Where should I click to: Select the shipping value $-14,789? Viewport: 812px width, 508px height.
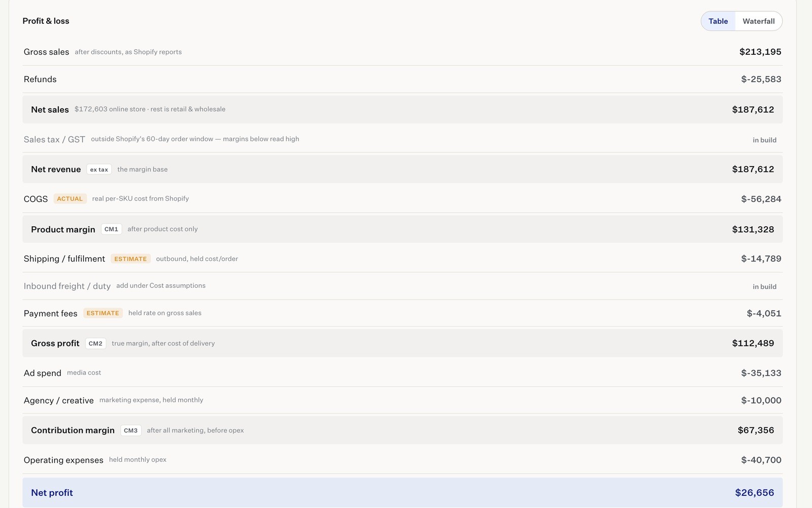(x=761, y=259)
